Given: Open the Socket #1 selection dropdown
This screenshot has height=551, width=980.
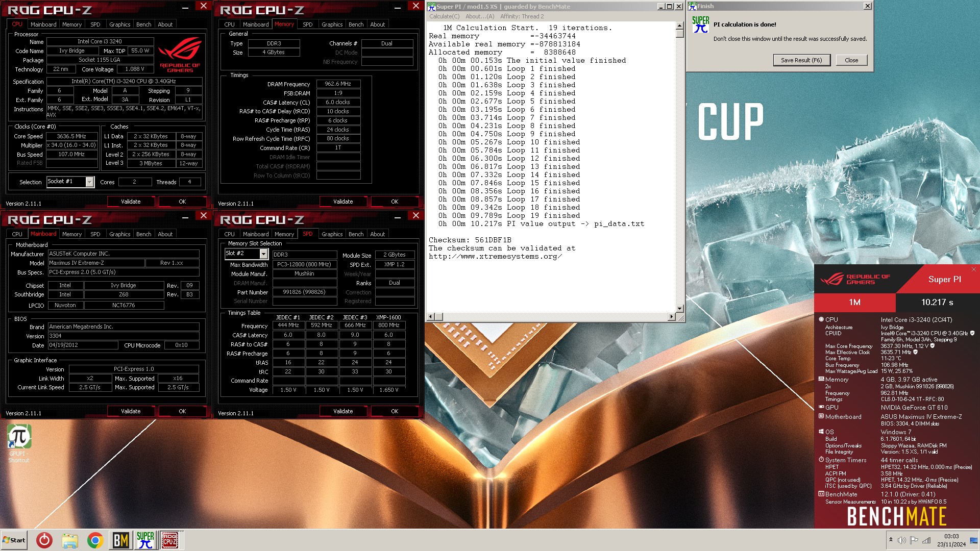Looking at the screenshot, I should tap(90, 182).
